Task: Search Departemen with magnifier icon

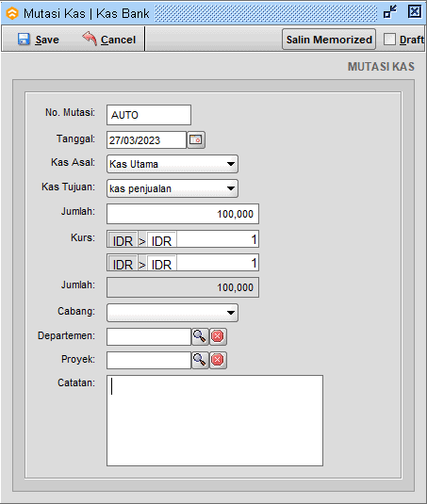Action: (x=200, y=336)
